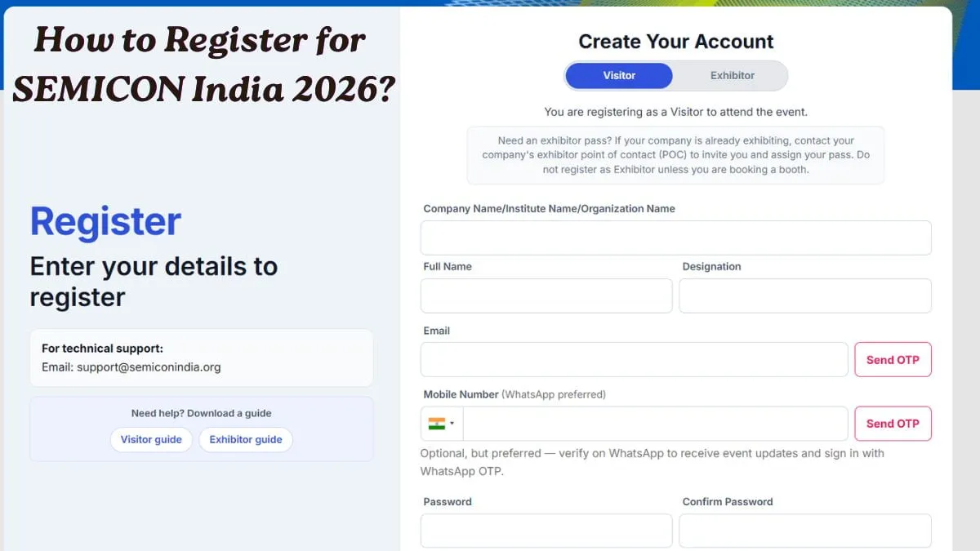Click the Register heading on left panel
The width and height of the screenshot is (980, 551).
(x=105, y=222)
